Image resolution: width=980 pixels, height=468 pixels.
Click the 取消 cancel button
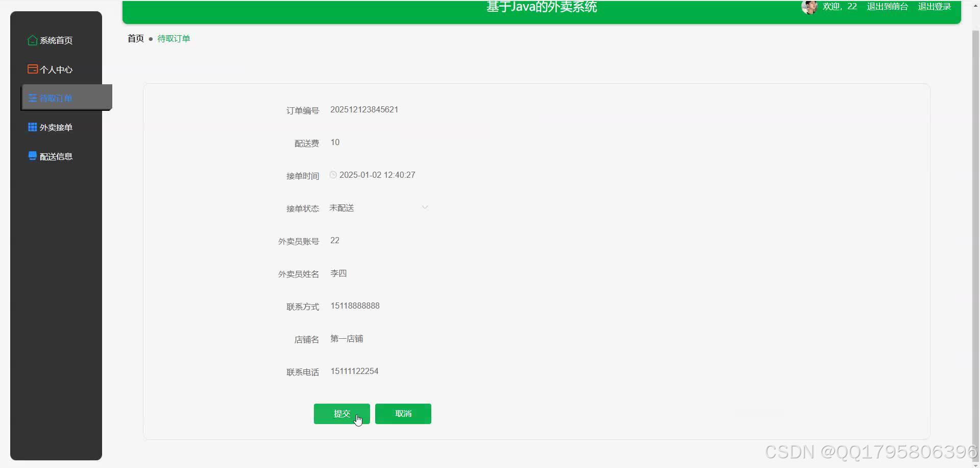[x=403, y=414]
